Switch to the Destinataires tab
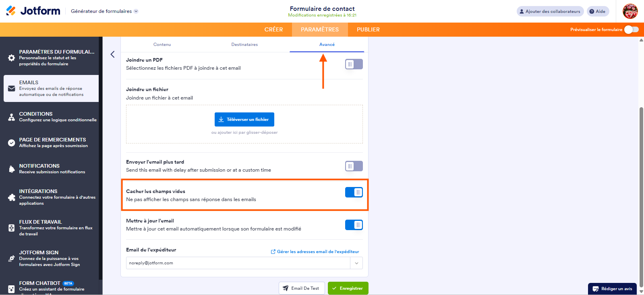 (x=244, y=45)
